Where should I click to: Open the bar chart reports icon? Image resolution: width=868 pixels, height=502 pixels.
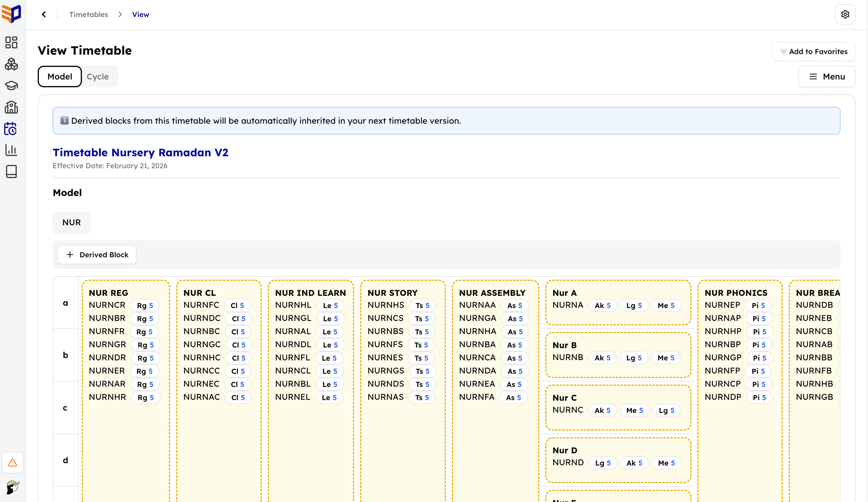11,150
